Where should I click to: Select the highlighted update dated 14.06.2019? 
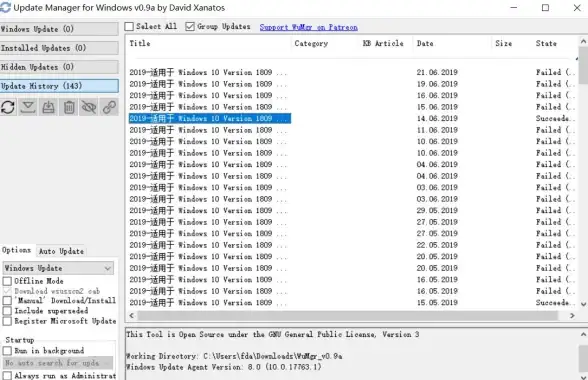[352, 119]
